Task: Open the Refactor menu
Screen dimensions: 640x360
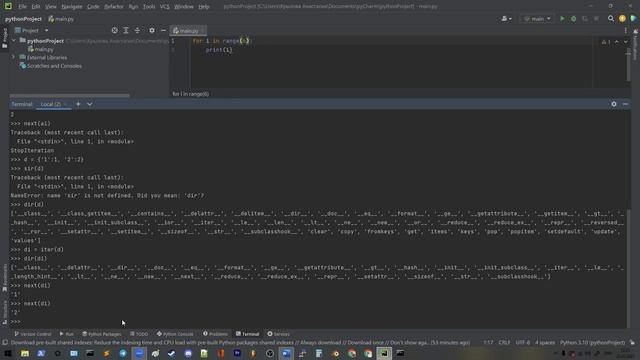Action: 113,7
